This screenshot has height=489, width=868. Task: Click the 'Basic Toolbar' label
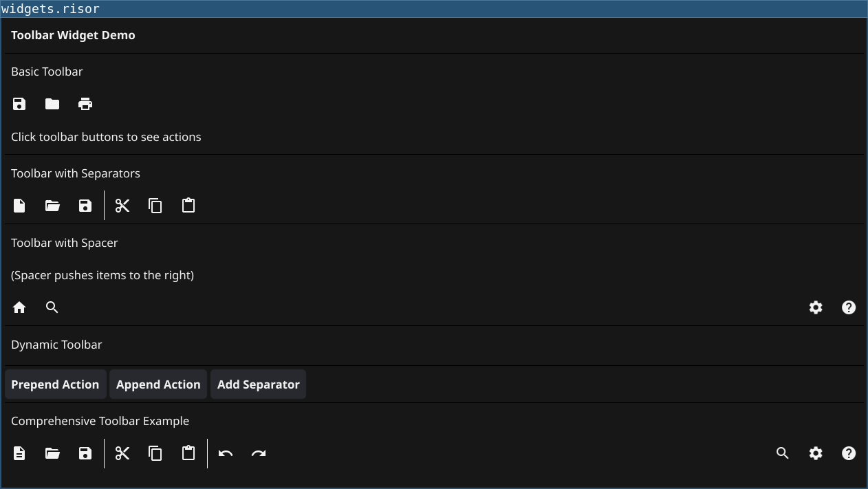click(x=47, y=72)
